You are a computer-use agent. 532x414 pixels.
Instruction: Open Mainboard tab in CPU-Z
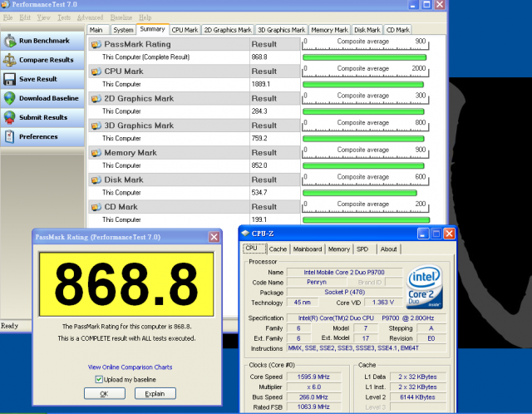(308, 249)
